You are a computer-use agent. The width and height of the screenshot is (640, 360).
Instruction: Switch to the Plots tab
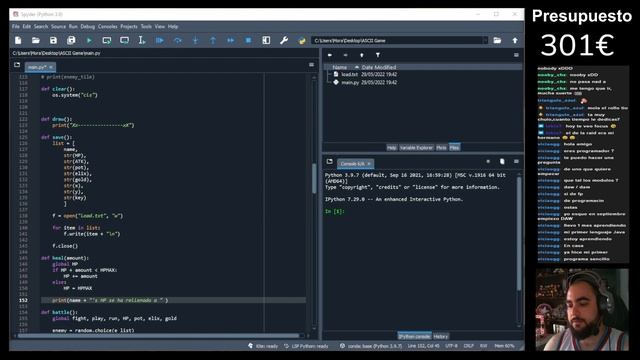pyautogui.click(x=441, y=148)
